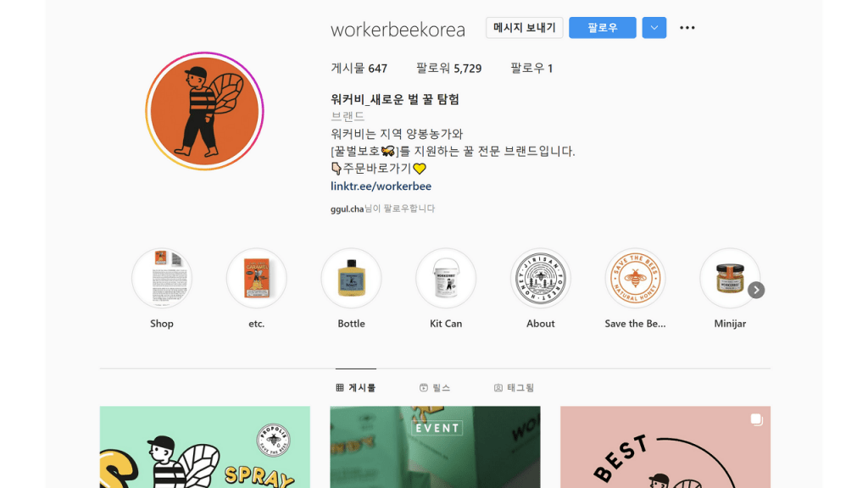868x488 pixels.
Task: Show next highlights with right chevron
Action: (756, 290)
